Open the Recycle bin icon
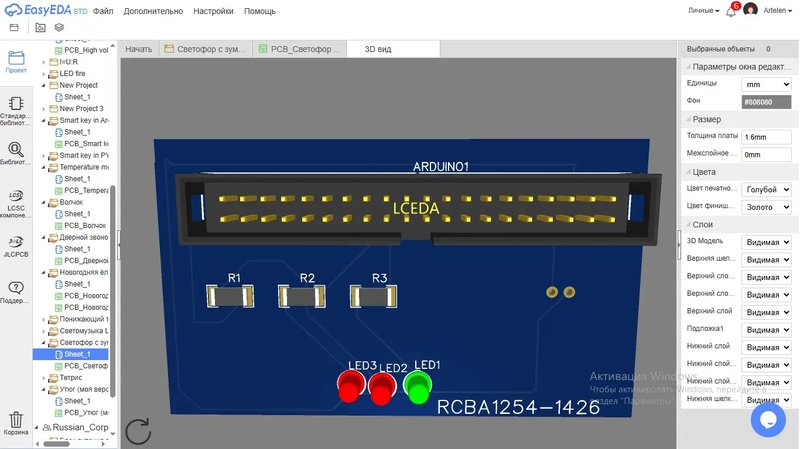 tap(16, 423)
